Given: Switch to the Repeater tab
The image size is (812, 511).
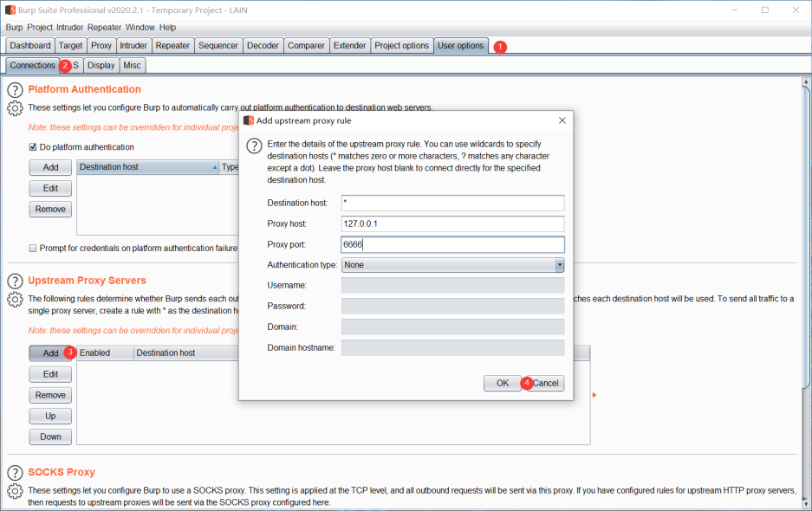Looking at the screenshot, I should pyautogui.click(x=172, y=46).
